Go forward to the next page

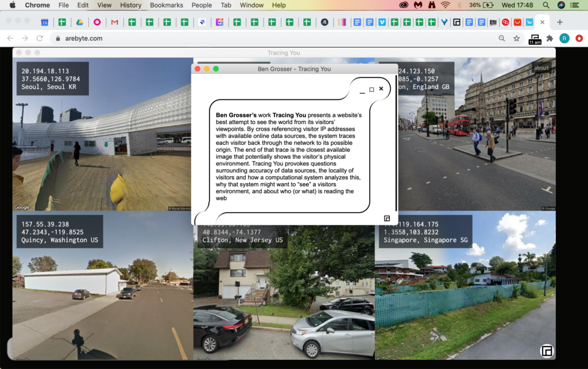[x=25, y=39]
